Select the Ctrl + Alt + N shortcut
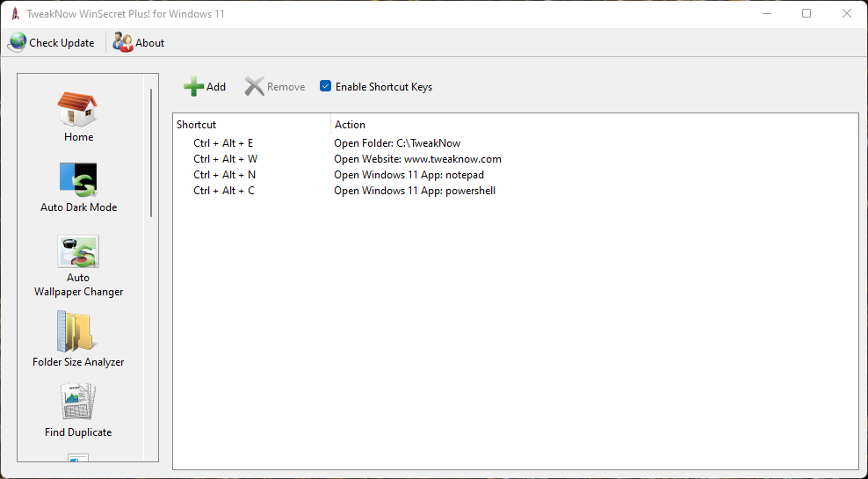Viewport: 868px width, 479px height. [224, 175]
